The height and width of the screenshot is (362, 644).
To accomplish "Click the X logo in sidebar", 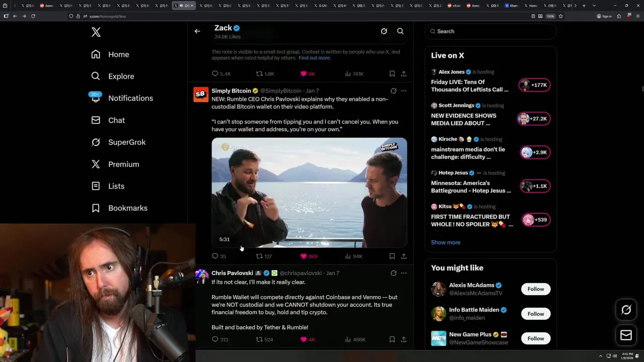I will (x=96, y=32).
